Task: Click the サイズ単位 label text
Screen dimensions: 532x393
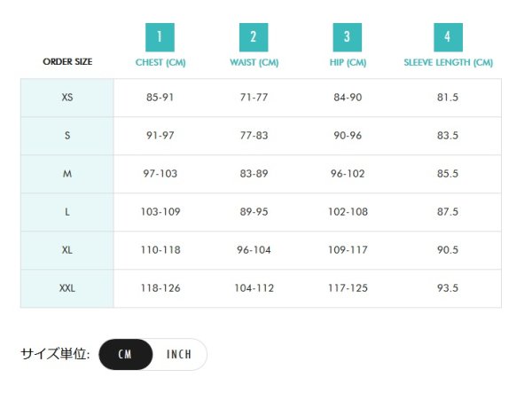Action: point(55,354)
